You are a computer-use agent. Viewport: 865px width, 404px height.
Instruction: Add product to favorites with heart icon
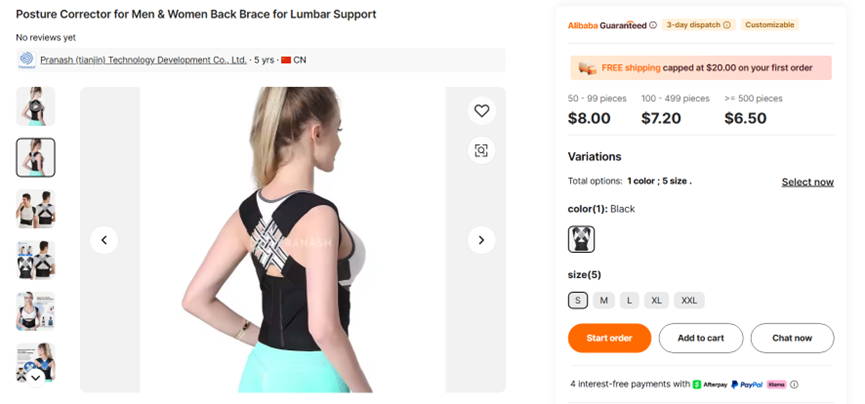coord(482,111)
